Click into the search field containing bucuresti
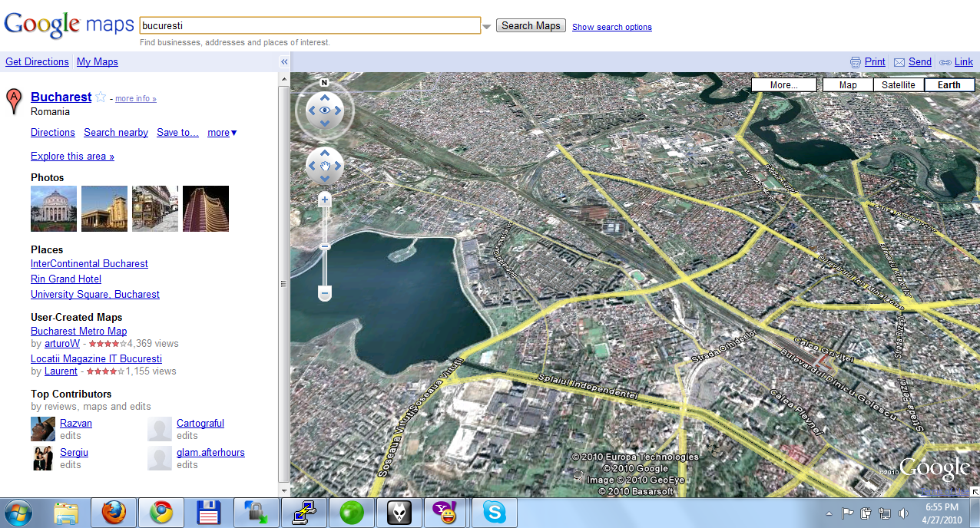Viewport: 980px width, 528px height. point(310,25)
